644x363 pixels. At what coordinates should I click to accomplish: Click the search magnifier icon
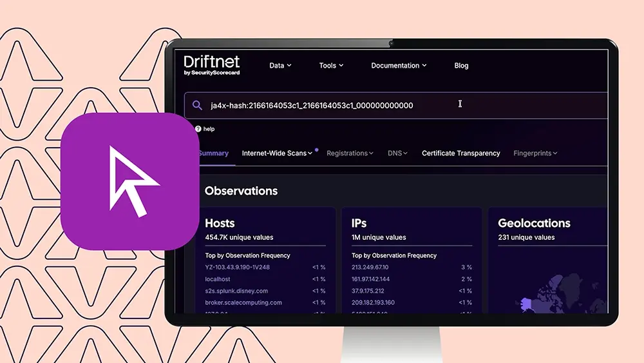pos(197,105)
